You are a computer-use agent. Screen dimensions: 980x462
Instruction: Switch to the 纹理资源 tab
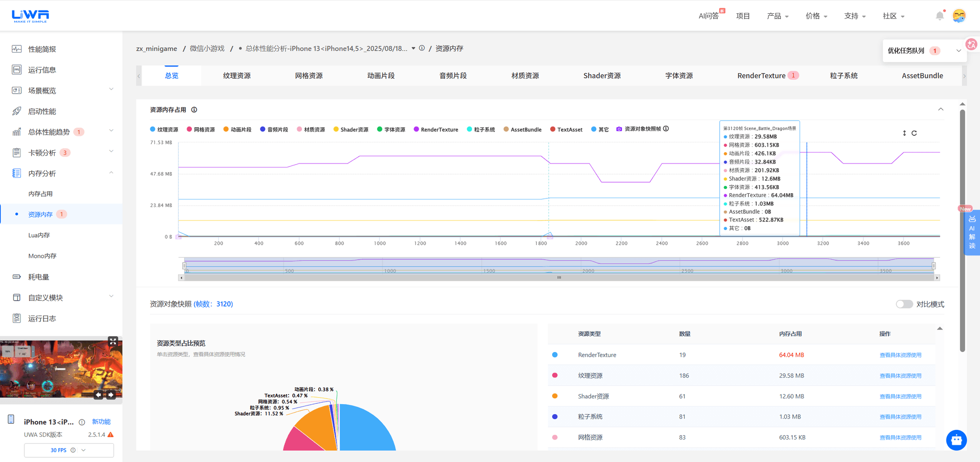(x=237, y=76)
